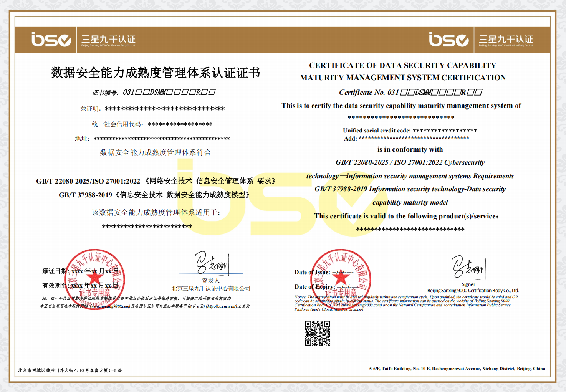
Task: Click 'Beijing Sanxing 9000 Certification Body' under Signer
Action: click(473, 291)
